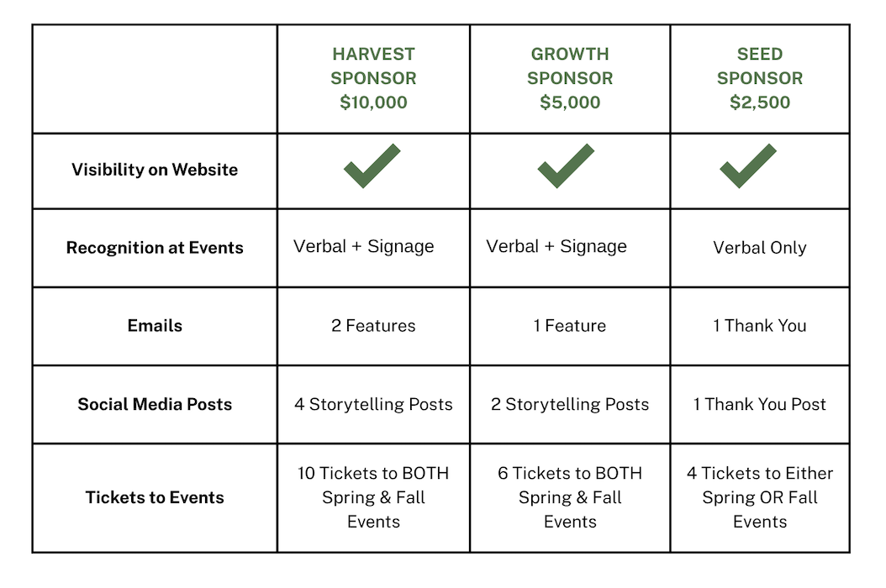
Task: Click the Emails row label
Action: 155,325
